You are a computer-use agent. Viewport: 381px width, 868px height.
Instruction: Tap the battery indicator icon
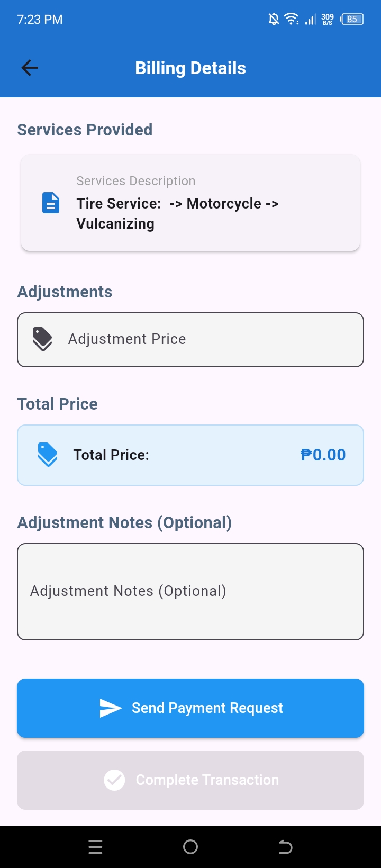(352, 20)
